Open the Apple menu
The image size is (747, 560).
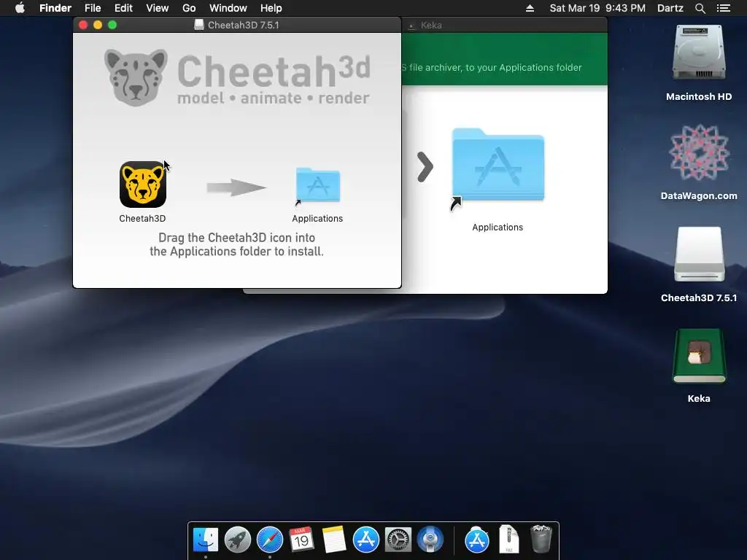[x=20, y=8]
